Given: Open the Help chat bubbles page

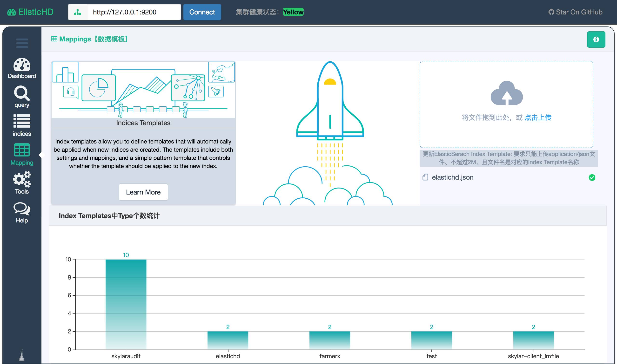Looking at the screenshot, I should click(22, 213).
